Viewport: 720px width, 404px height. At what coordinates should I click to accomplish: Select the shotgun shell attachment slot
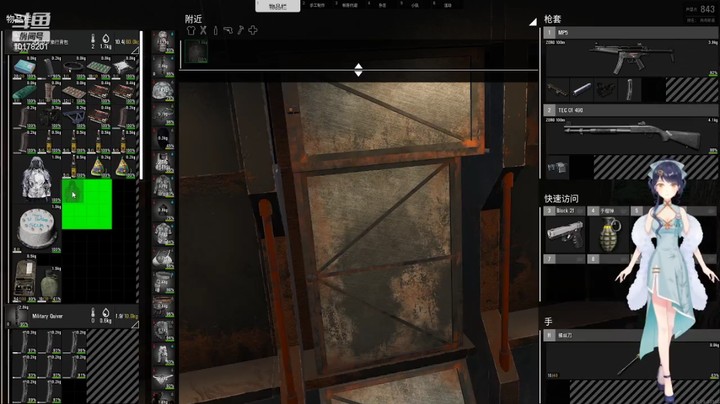coord(557,167)
